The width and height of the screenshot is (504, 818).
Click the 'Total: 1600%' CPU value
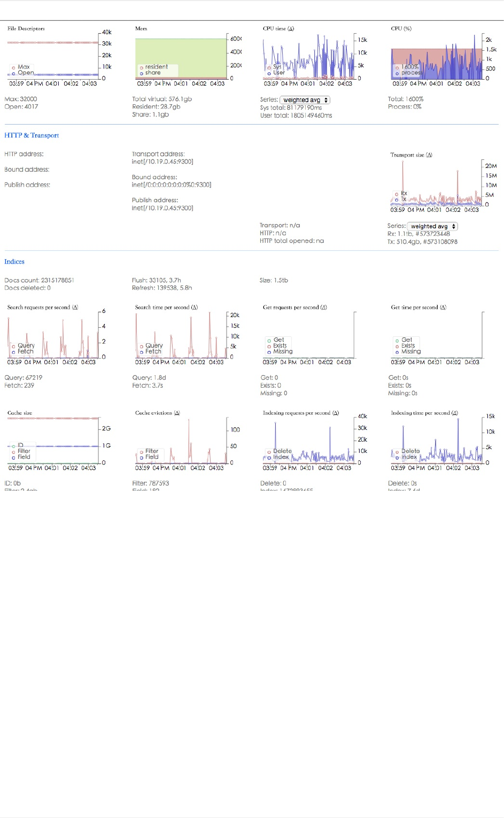click(406, 99)
